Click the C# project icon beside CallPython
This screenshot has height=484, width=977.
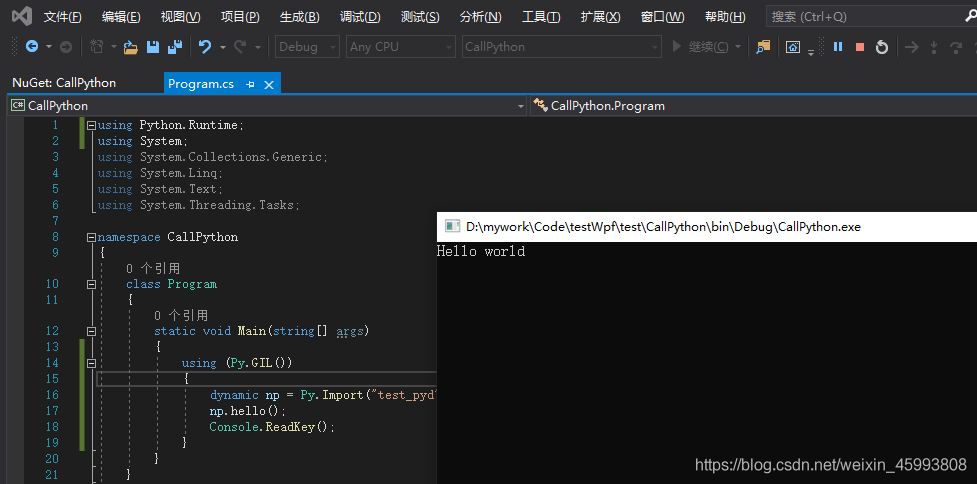(x=17, y=106)
